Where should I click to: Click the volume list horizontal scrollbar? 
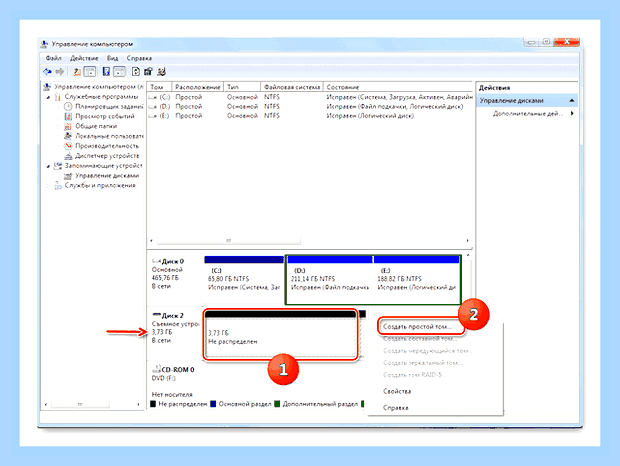coord(229,240)
